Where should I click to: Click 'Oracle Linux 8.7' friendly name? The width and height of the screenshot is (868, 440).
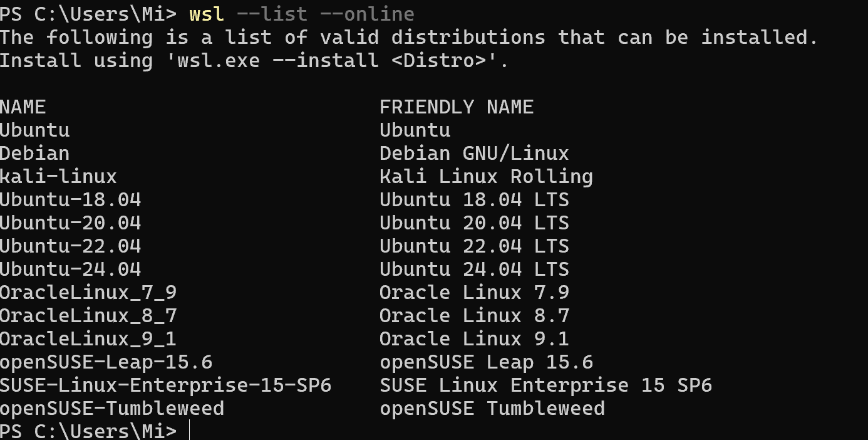474,316
